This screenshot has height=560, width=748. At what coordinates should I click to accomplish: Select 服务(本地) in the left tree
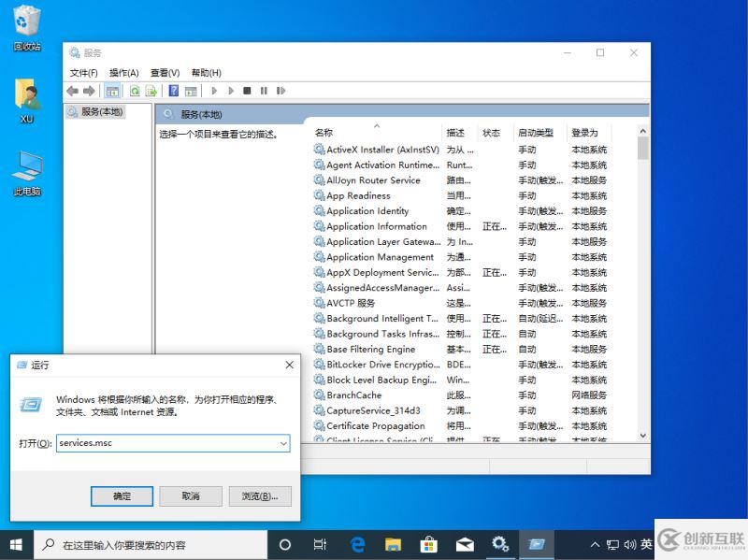[100, 111]
